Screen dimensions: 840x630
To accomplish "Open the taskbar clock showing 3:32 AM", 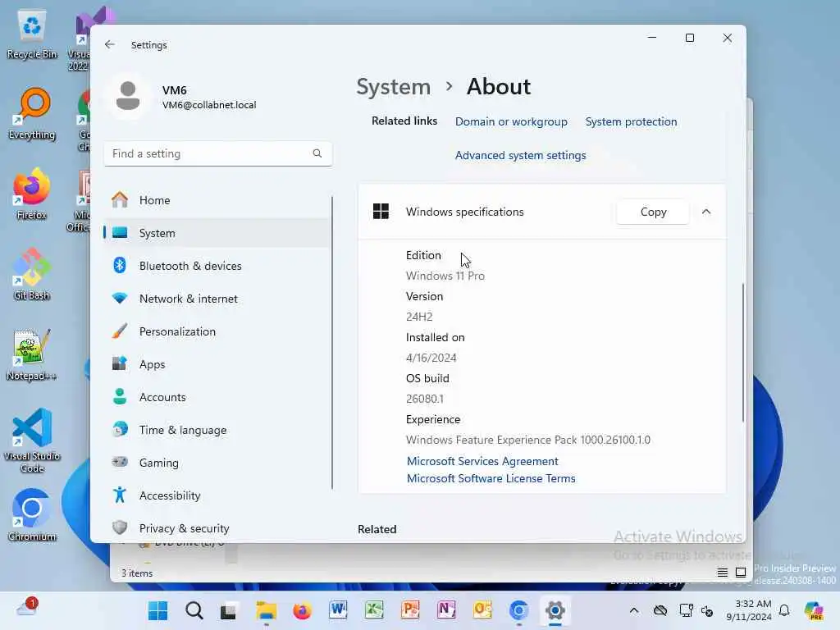I will pos(748,610).
